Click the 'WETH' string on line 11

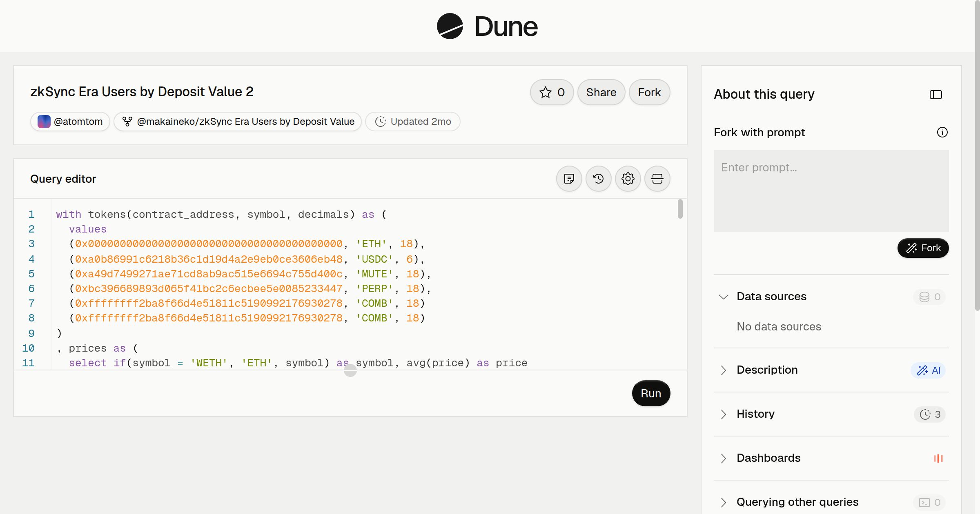209,363
